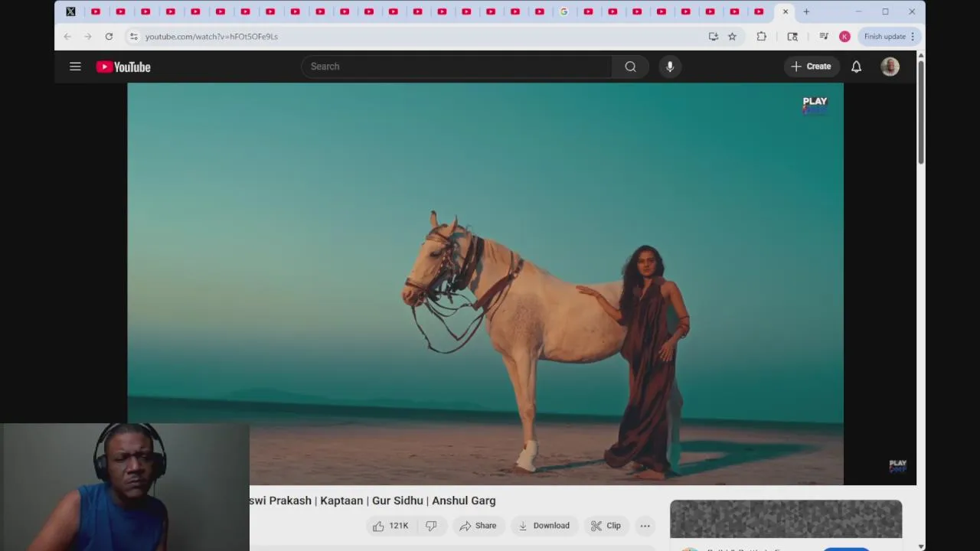
Task: Switch to the Google tab
Action: point(564,11)
